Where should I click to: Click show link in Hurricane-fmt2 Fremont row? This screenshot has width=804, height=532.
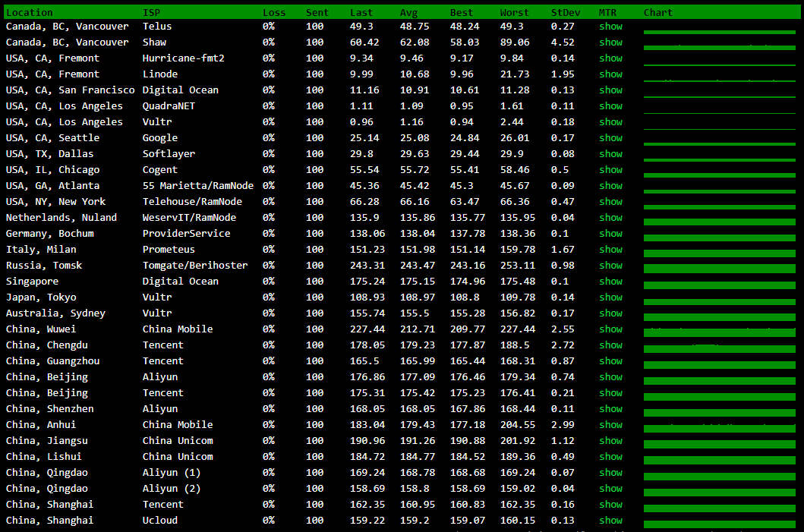coord(610,58)
